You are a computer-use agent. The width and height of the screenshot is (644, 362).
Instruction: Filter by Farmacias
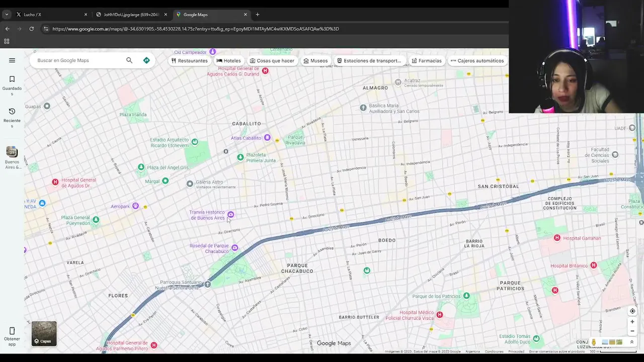(427, 61)
